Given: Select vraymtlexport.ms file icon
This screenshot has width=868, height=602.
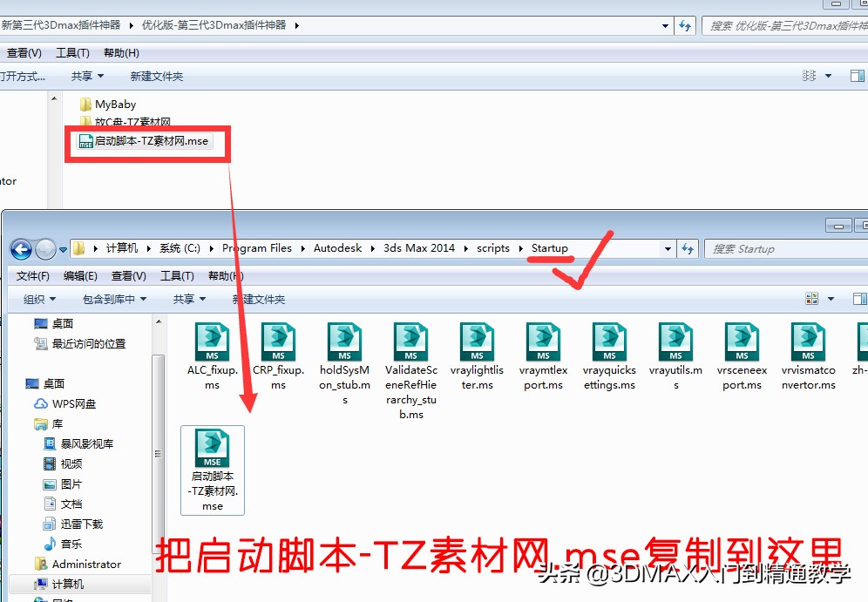Looking at the screenshot, I should 543,342.
